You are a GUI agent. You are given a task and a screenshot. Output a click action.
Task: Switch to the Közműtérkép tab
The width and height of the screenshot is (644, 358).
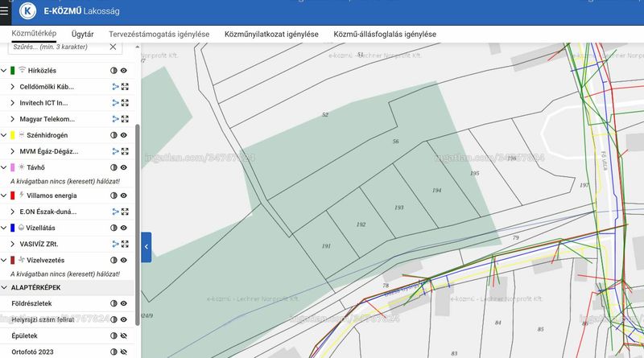click(x=34, y=34)
